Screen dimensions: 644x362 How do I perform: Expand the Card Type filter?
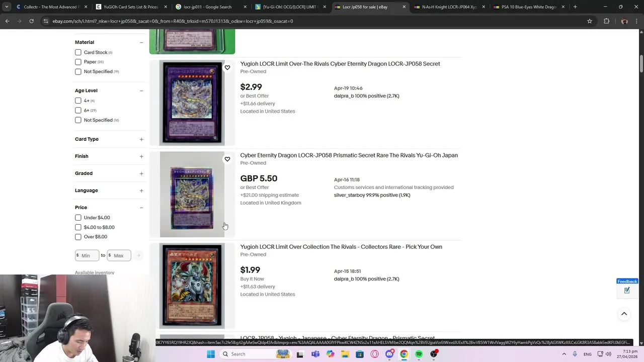141,139
